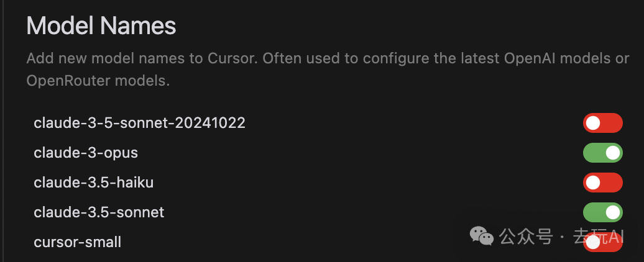This screenshot has width=644, height=262.
Task: Click the claude-3.5-sonnet model name
Action: click(99, 212)
